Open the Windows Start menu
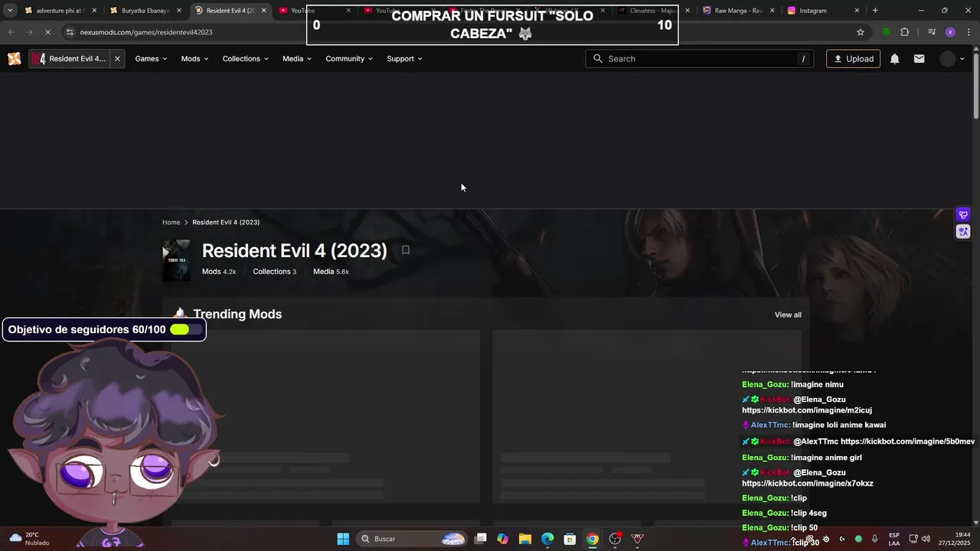The height and width of the screenshot is (551, 980). pos(343,539)
